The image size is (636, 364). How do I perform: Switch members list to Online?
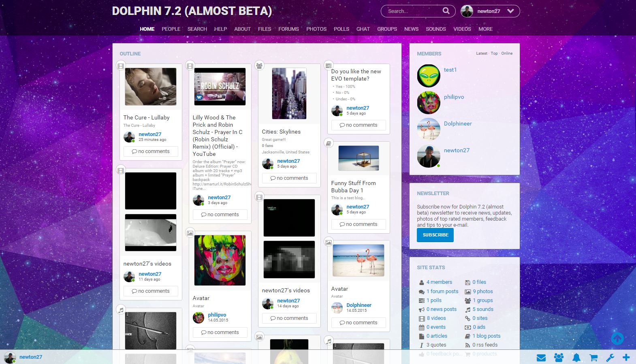pyautogui.click(x=507, y=53)
